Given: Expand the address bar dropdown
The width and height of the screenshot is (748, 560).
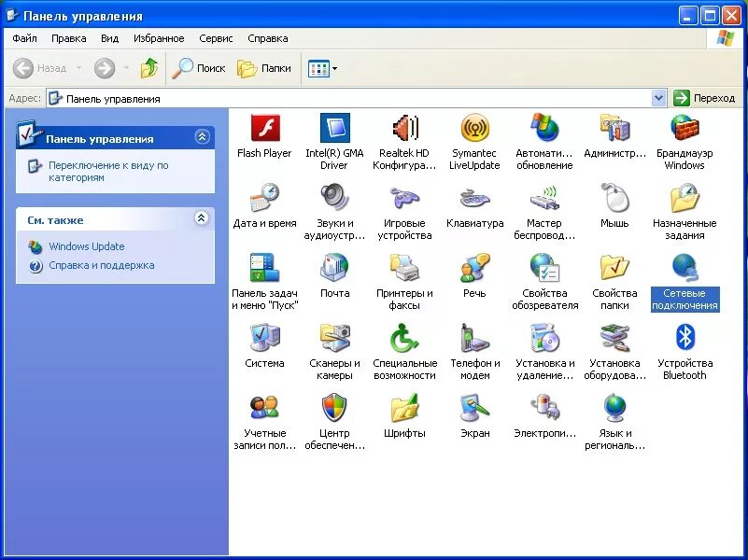Looking at the screenshot, I should (658, 98).
